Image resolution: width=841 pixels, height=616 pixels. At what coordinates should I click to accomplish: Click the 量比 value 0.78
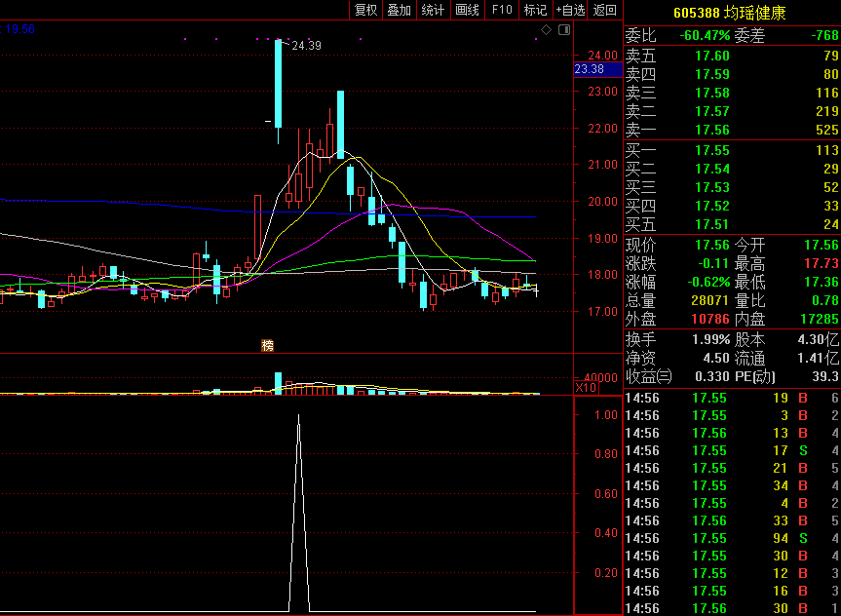coord(824,301)
